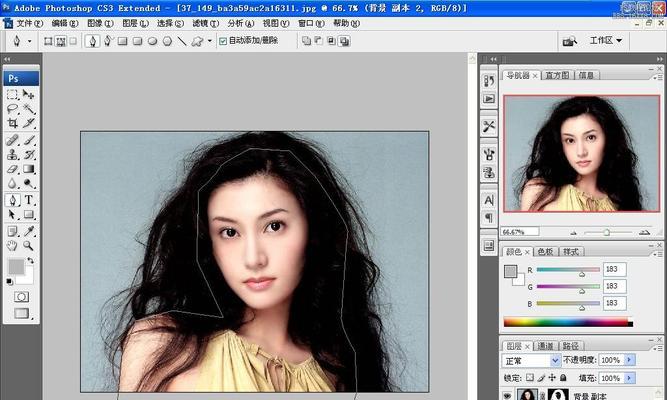Select the Hand tool
This screenshot has width=667, height=400.
(x=12, y=246)
